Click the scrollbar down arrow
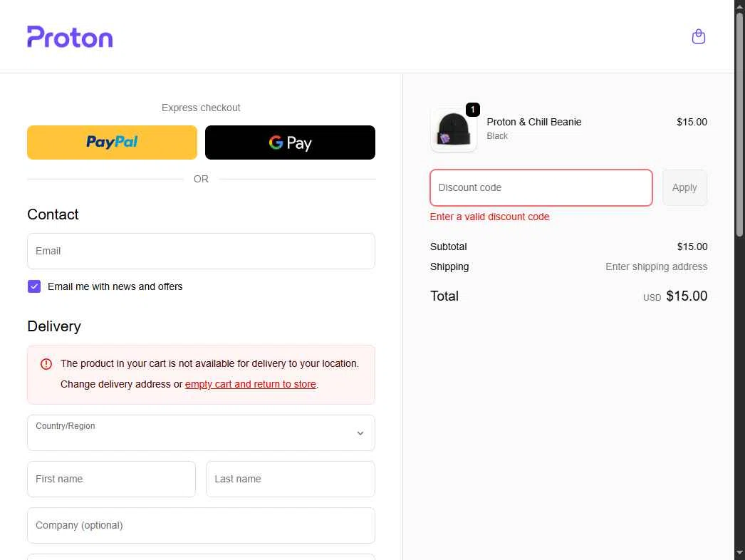Screen dimensions: 745x560 pyautogui.click(x=739, y=552)
